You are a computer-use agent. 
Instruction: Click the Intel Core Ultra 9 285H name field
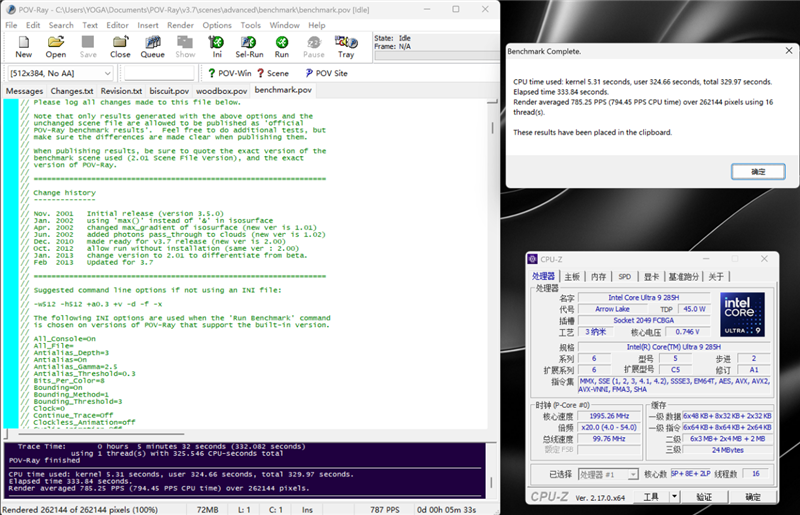pos(643,298)
